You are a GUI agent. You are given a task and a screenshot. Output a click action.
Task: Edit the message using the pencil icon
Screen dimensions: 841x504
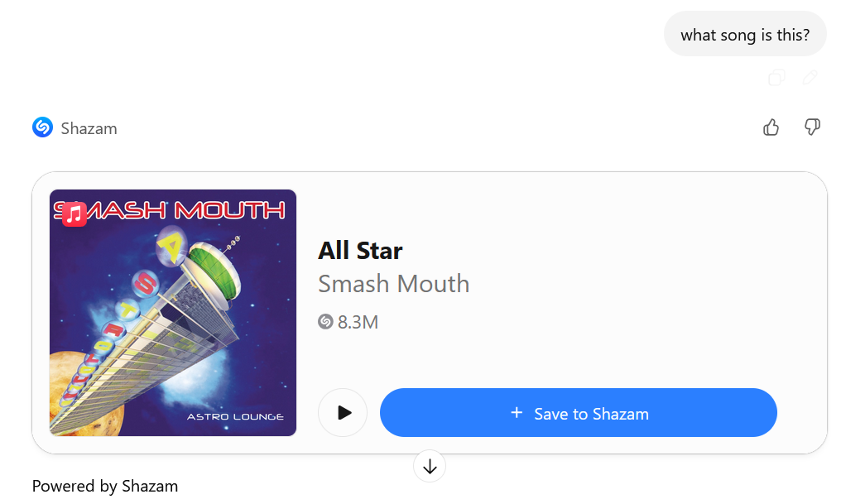click(810, 78)
